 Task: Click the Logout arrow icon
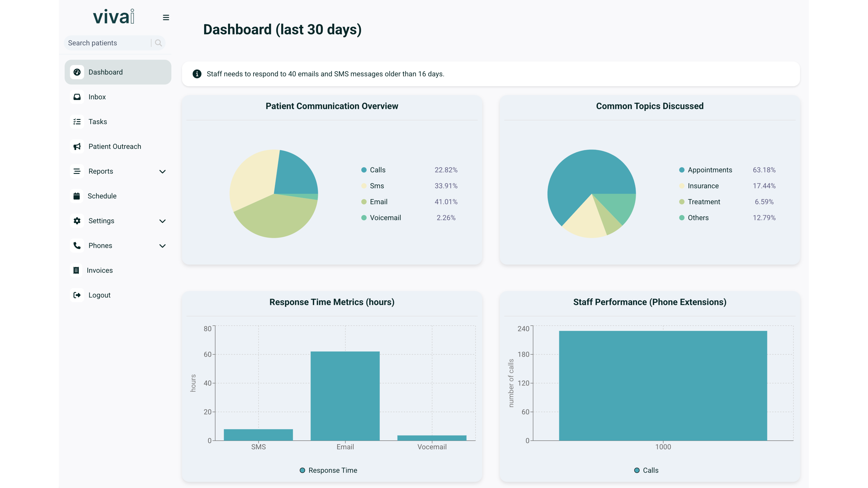tap(77, 295)
